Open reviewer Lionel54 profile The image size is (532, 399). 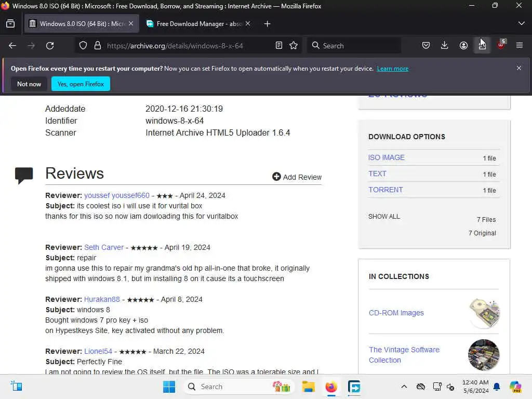[98, 351]
